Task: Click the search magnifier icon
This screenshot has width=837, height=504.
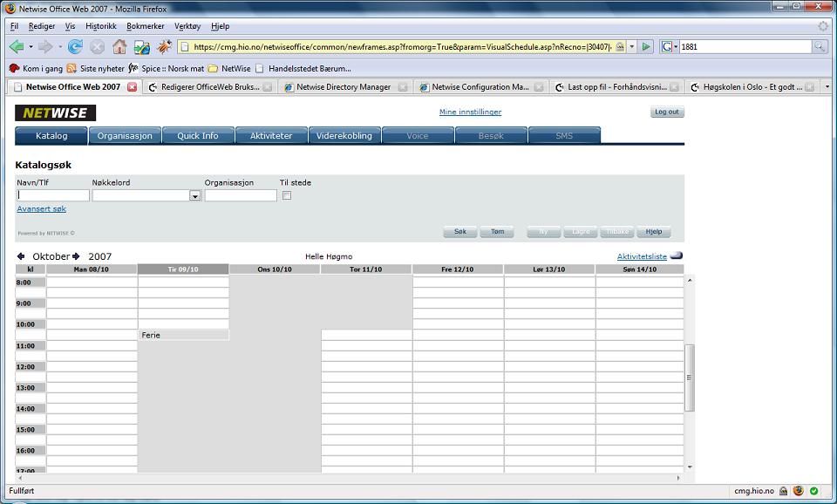Action: [x=819, y=47]
